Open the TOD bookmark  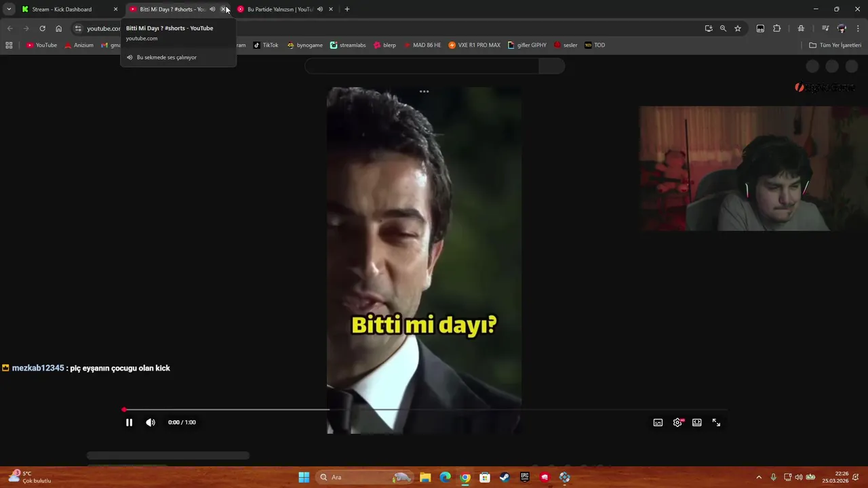595,45
